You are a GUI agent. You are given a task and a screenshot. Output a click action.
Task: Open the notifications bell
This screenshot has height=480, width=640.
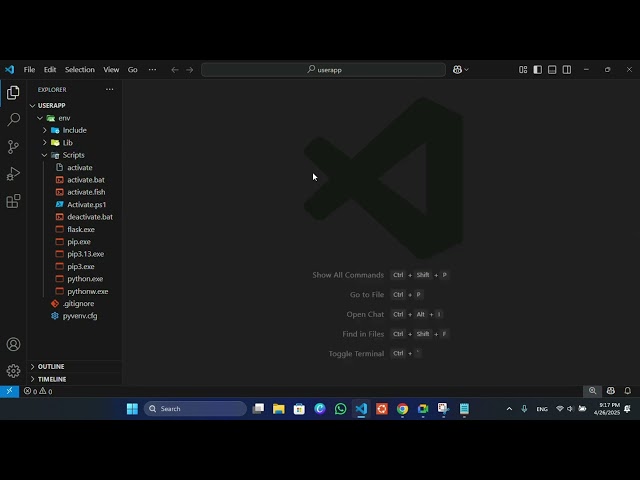[x=628, y=391]
